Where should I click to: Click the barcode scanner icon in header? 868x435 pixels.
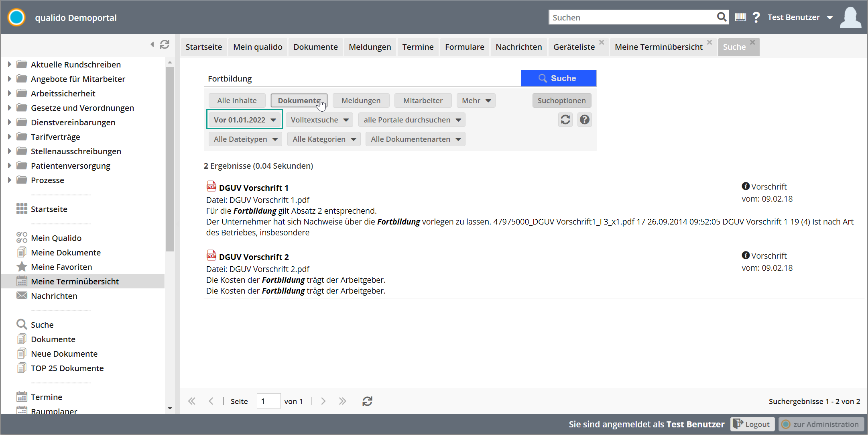point(740,17)
